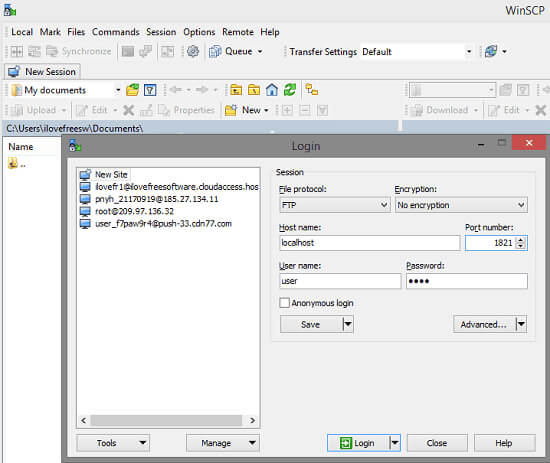
Task: Click the Upload toolbar button
Action: click(x=33, y=110)
